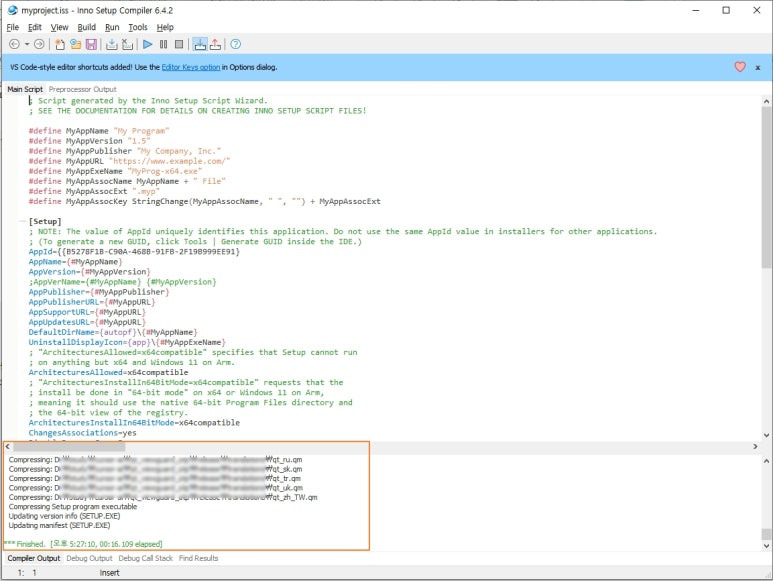Click the editor scroll up arrow
Viewport: 773px width, 581px height.
pyautogui.click(x=766, y=101)
